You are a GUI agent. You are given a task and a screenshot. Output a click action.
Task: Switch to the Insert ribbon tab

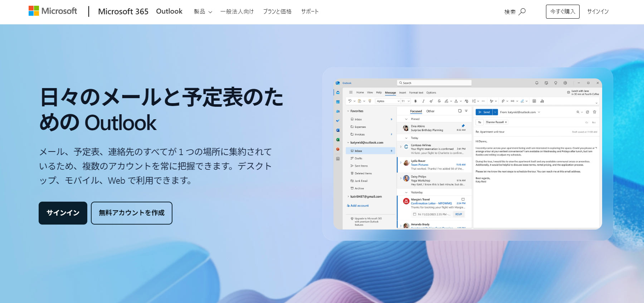point(402,92)
